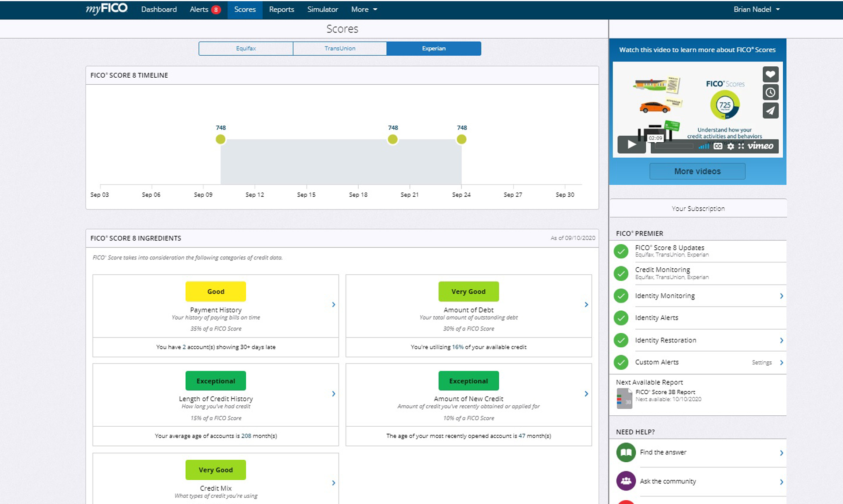Expand the Length of Credit History chevron
The height and width of the screenshot is (504, 843).
[334, 394]
